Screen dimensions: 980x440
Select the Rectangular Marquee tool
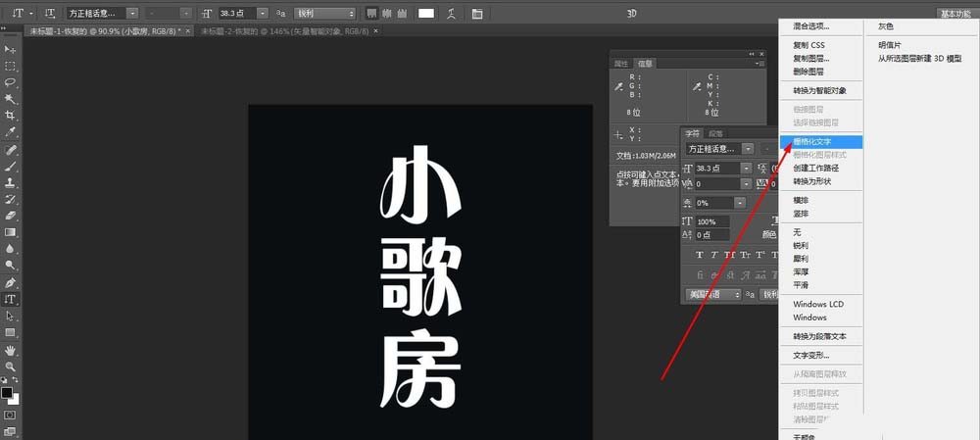coord(11,66)
